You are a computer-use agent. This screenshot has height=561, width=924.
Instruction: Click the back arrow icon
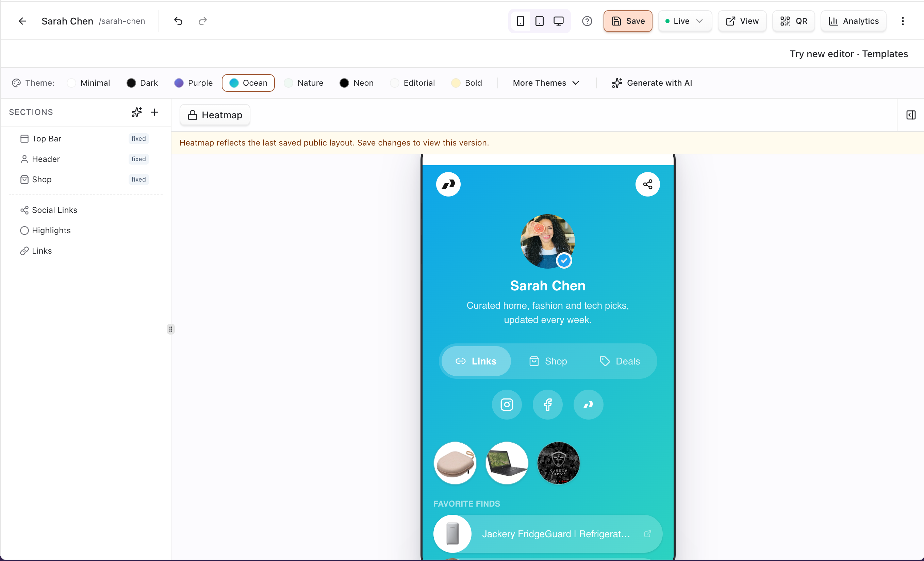point(22,21)
